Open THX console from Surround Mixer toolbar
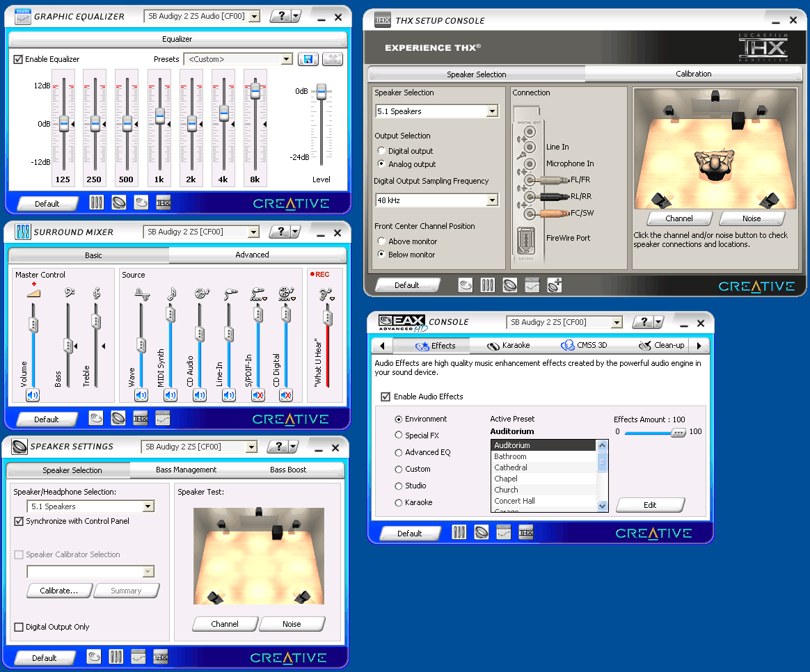The image size is (810, 672). (x=141, y=418)
